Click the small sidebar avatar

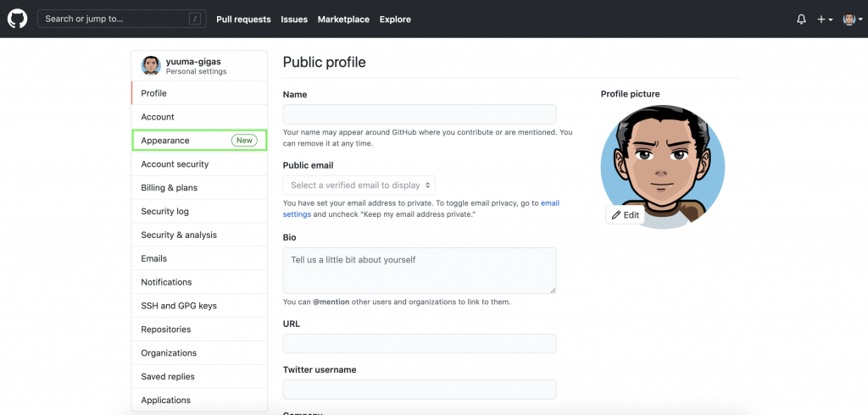pos(151,66)
